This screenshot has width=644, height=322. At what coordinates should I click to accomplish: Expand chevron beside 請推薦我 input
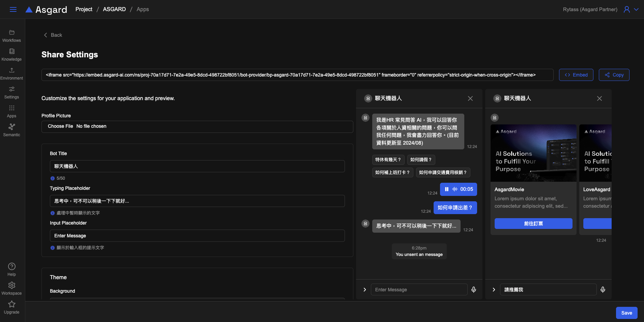pos(494,290)
